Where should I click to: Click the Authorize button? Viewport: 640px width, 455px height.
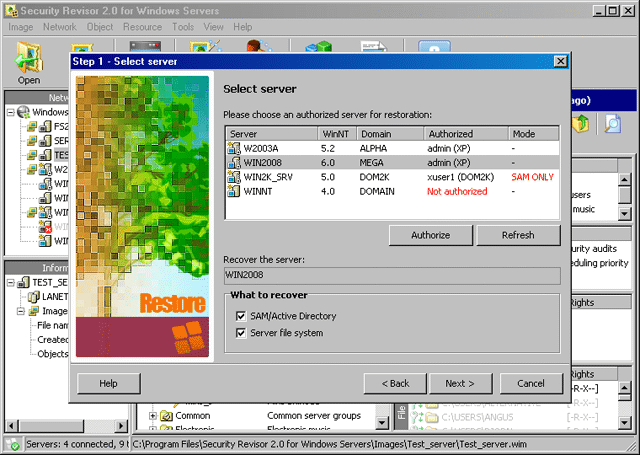click(x=431, y=235)
